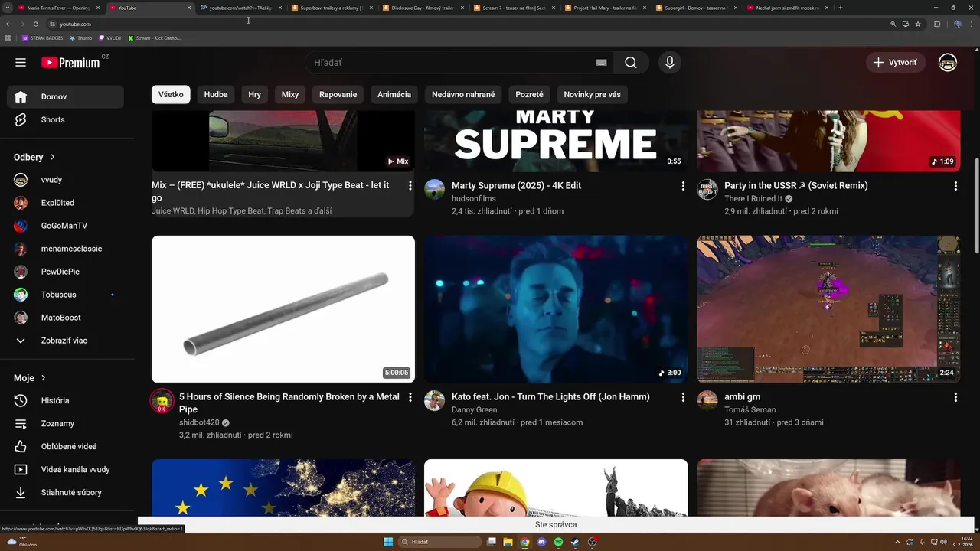
Task: Open MatoBoost subscription channel
Action: 65,318
